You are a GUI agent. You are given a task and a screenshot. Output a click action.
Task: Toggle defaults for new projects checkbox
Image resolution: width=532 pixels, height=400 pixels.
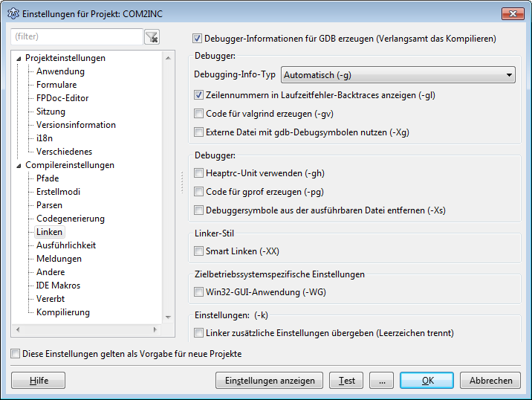tap(16, 354)
